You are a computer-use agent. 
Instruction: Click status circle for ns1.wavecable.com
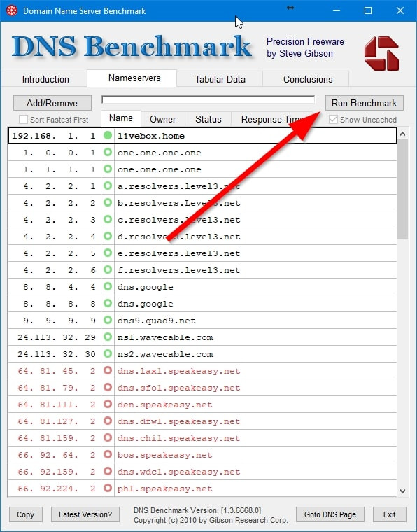(108, 337)
